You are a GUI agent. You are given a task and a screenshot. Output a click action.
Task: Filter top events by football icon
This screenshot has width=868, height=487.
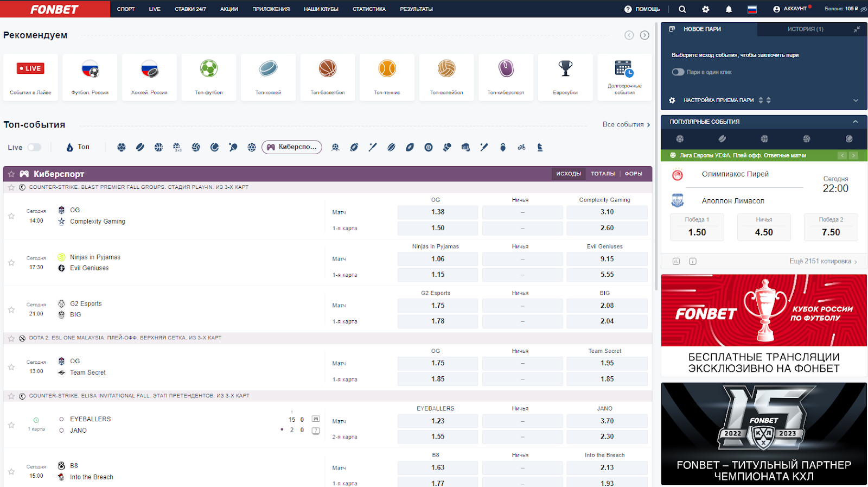coord(122,147)
